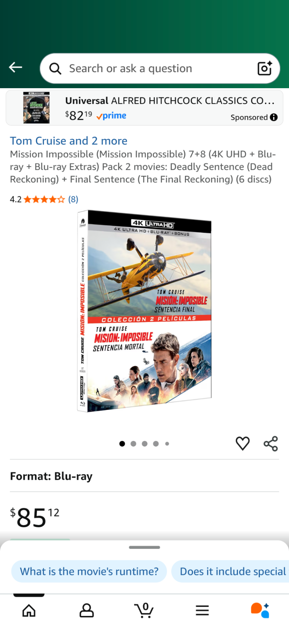Open the hamburger menu tab

coord(202,611)
